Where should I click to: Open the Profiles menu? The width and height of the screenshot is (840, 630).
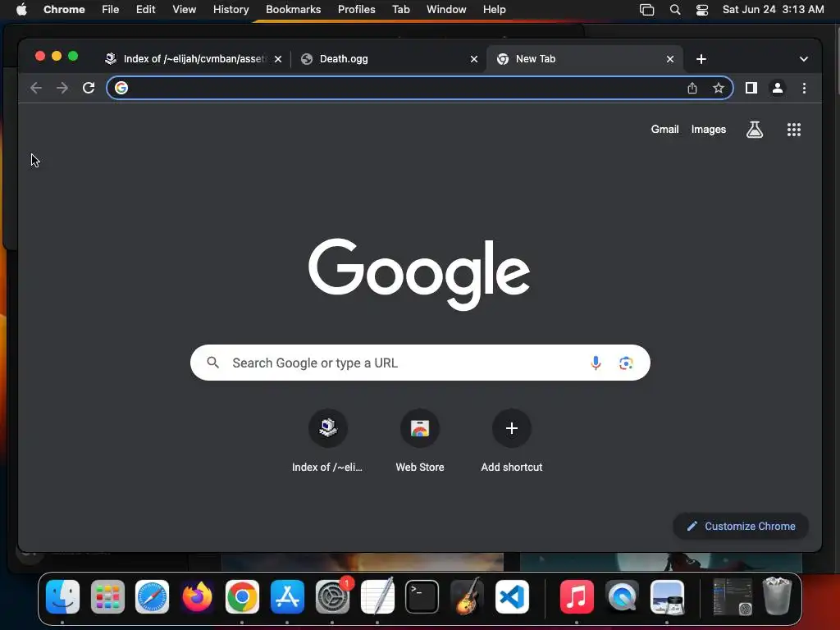coord(356,10)
